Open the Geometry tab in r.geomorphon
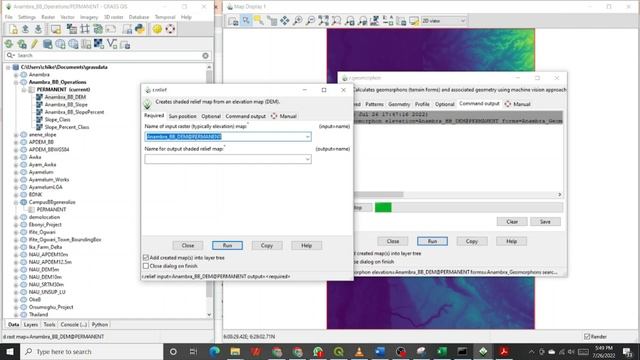 (399, 104)
